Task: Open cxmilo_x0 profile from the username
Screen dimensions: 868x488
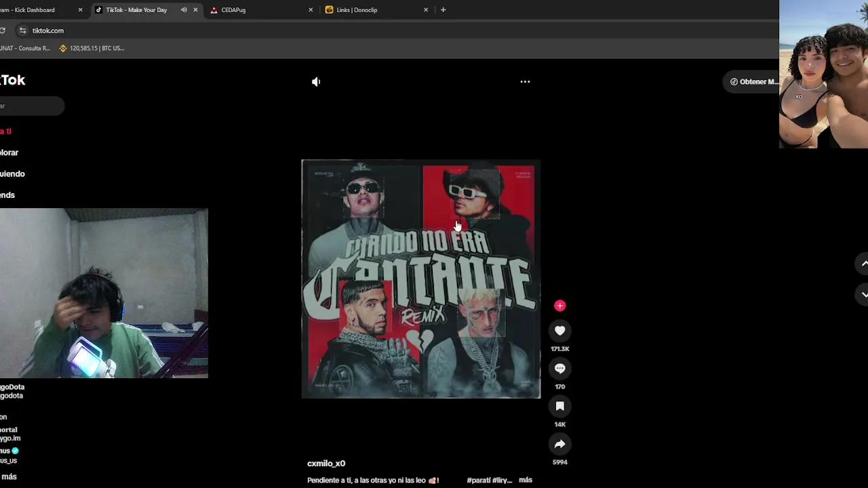Action: (x=326, y=464)
